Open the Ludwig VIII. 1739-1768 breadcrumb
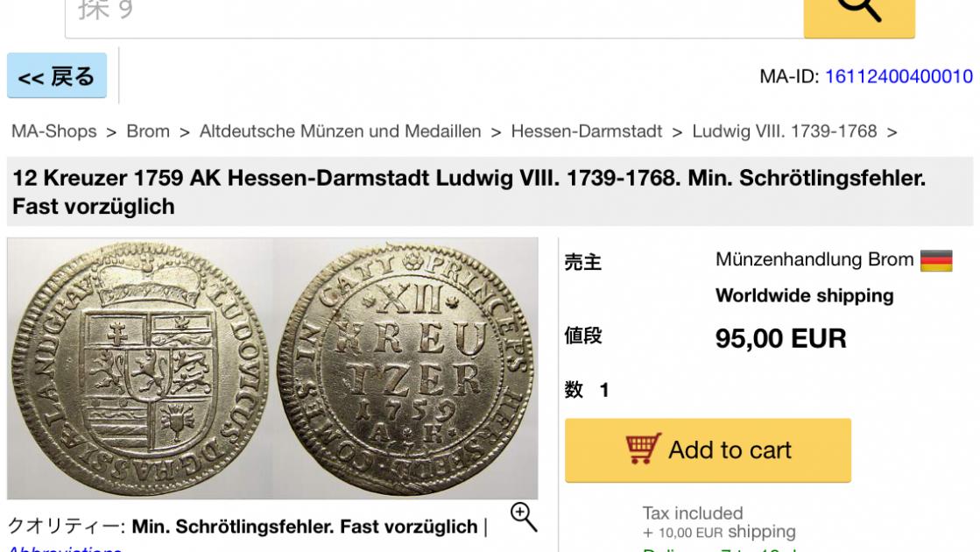980x552 pixels. [x=784, y=131]
